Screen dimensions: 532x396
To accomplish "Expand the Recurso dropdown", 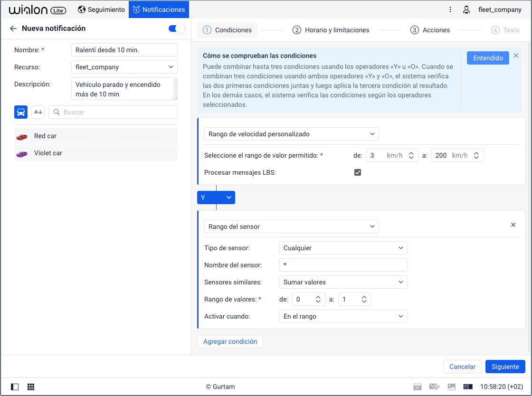I will [x=124, y=67].
